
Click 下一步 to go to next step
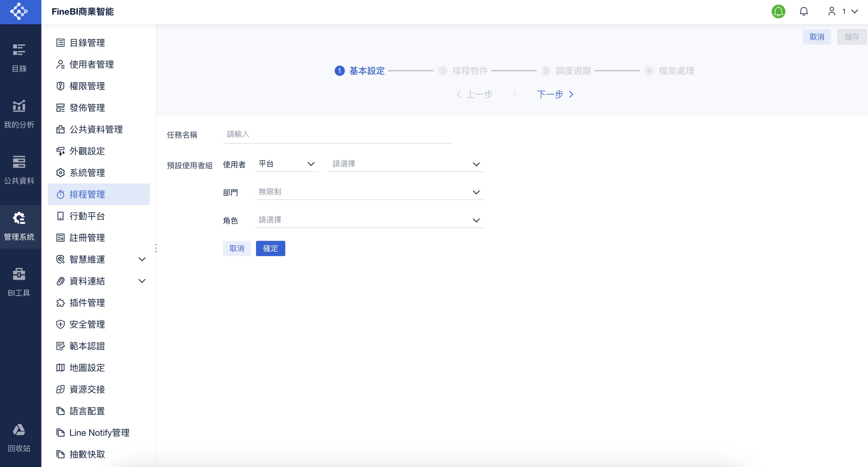[x=550, y=94]
